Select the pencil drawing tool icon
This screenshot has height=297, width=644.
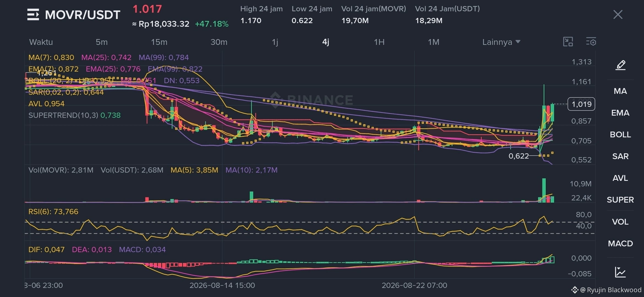620,65
